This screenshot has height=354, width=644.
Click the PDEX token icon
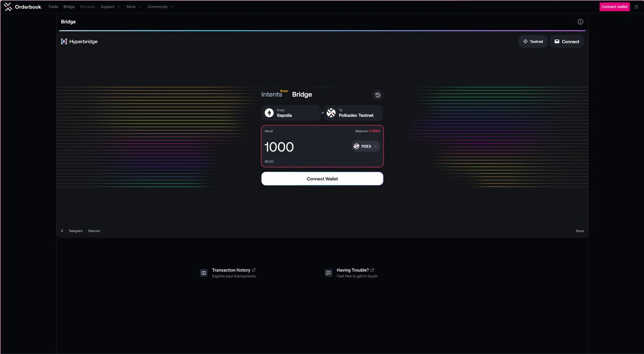356,146
